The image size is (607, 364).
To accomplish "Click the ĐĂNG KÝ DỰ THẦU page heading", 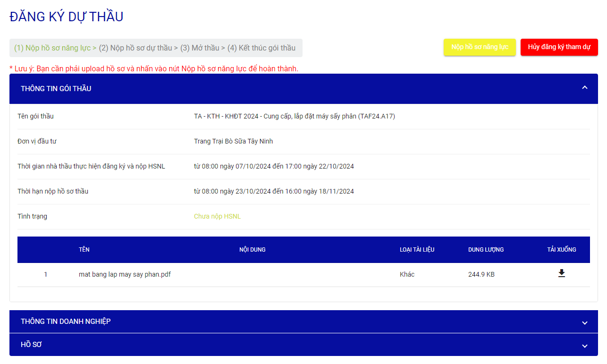I will point(67,17).
